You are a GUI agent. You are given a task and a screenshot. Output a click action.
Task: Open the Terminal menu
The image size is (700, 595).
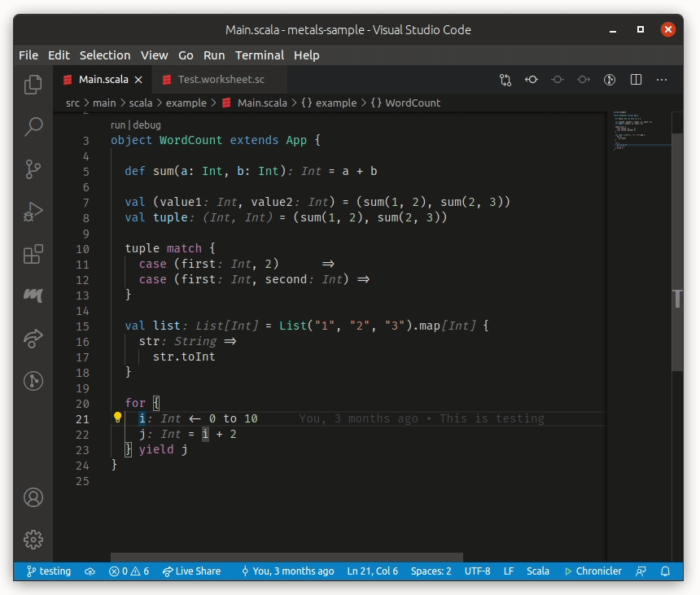click(260, 55)
